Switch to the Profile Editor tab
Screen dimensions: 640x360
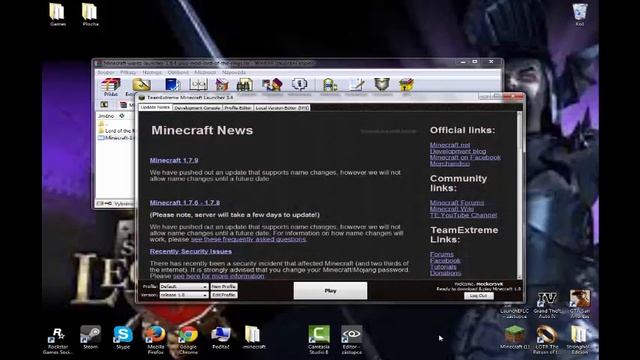pyautogui.click(x=238, y=108)
